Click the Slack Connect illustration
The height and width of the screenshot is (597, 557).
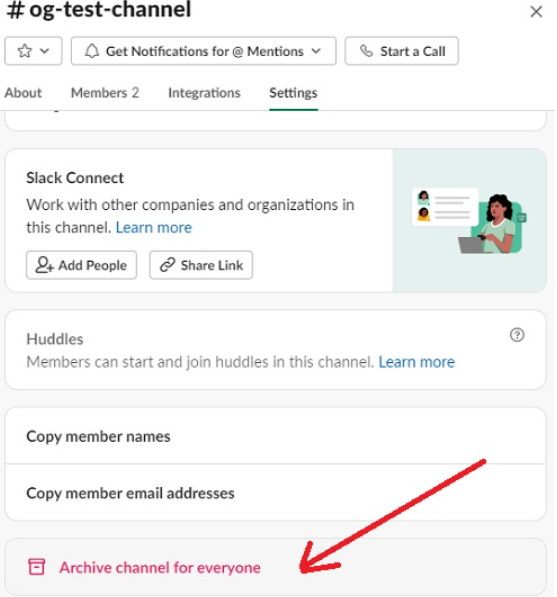(469, 221)
